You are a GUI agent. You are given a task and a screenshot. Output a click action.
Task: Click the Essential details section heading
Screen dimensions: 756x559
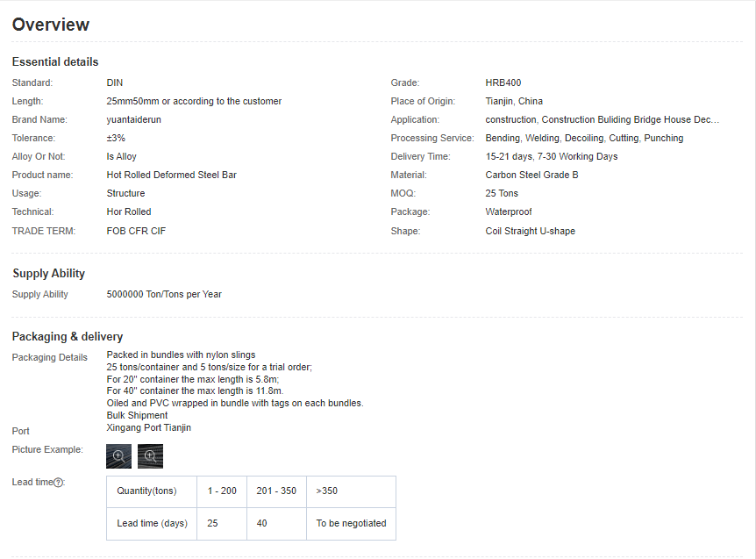tap(55, 62)
